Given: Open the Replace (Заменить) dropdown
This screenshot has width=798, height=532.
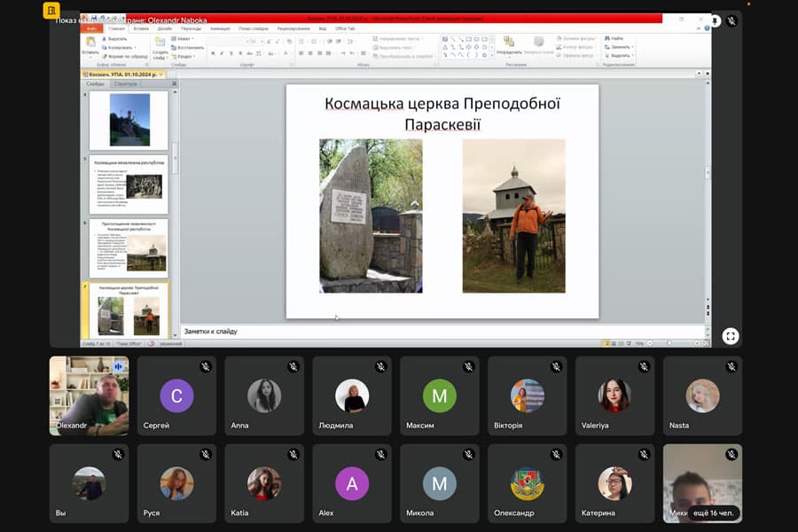Looking at the screenshot, I should pos(621,47).
